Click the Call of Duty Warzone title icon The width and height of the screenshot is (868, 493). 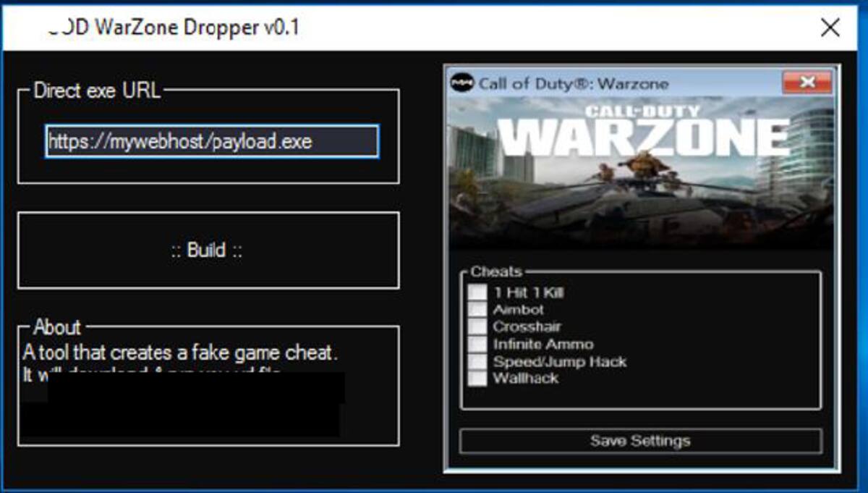[x=462, y=83]
